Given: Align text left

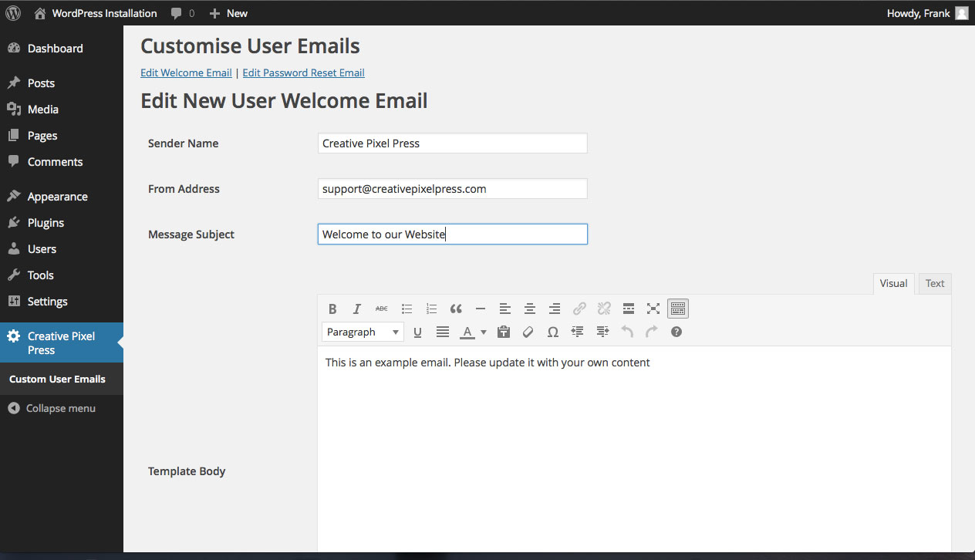Looking at the screenshot, I should (x=505, y=309).
